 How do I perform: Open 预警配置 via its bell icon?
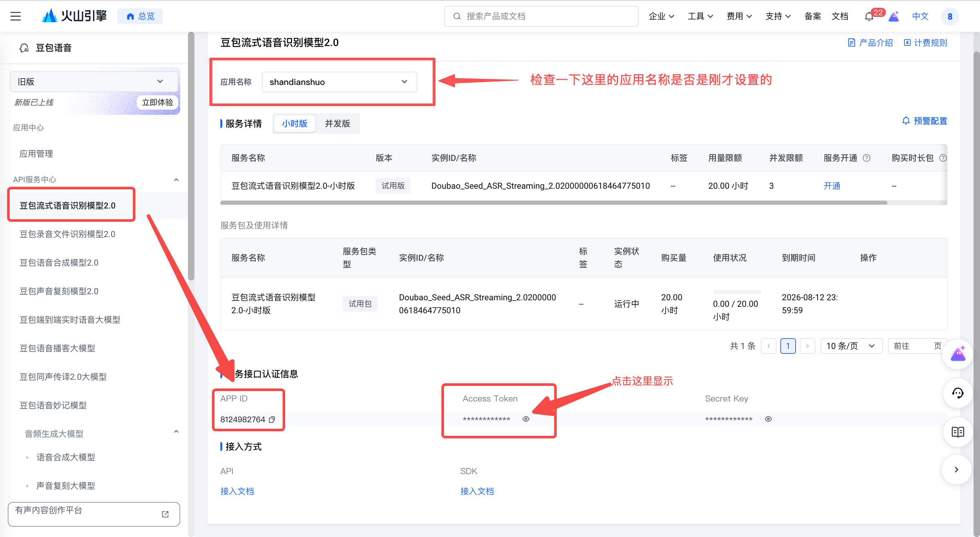tap(906, 121)
